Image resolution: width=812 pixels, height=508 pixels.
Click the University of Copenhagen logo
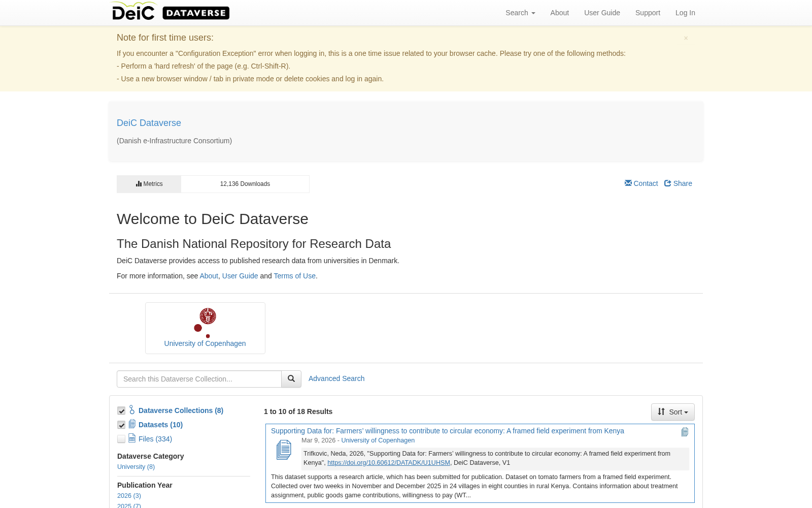(x=205, y=323)
